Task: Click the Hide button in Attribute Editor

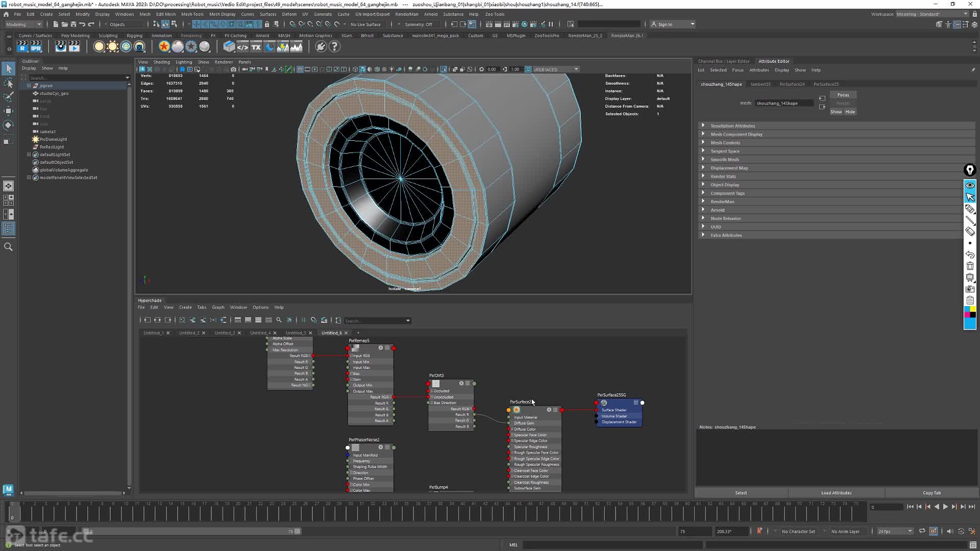Action: pyautogui.click(x=850, y=112)
